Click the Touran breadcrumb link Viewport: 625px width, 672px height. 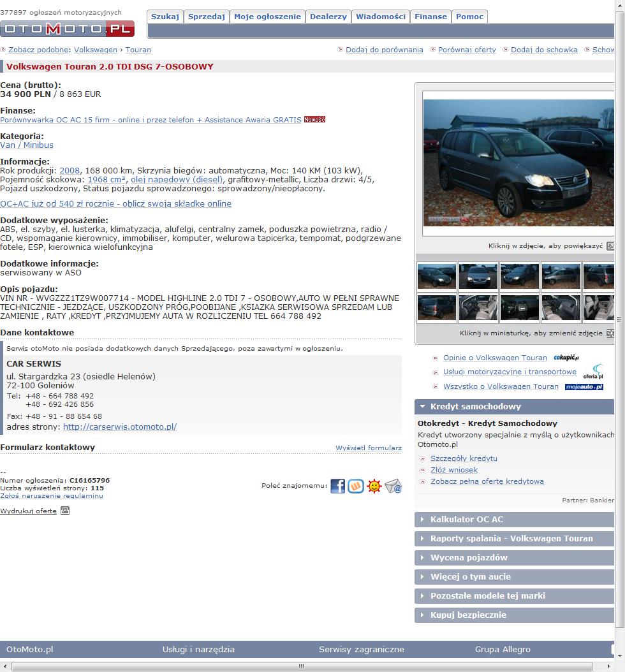tap(138, 50)
